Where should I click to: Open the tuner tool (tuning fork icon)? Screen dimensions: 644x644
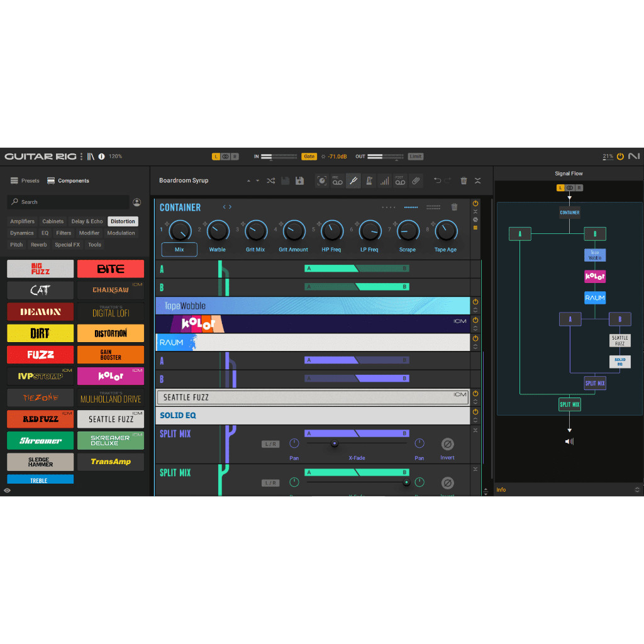click(x=353, y=180)
